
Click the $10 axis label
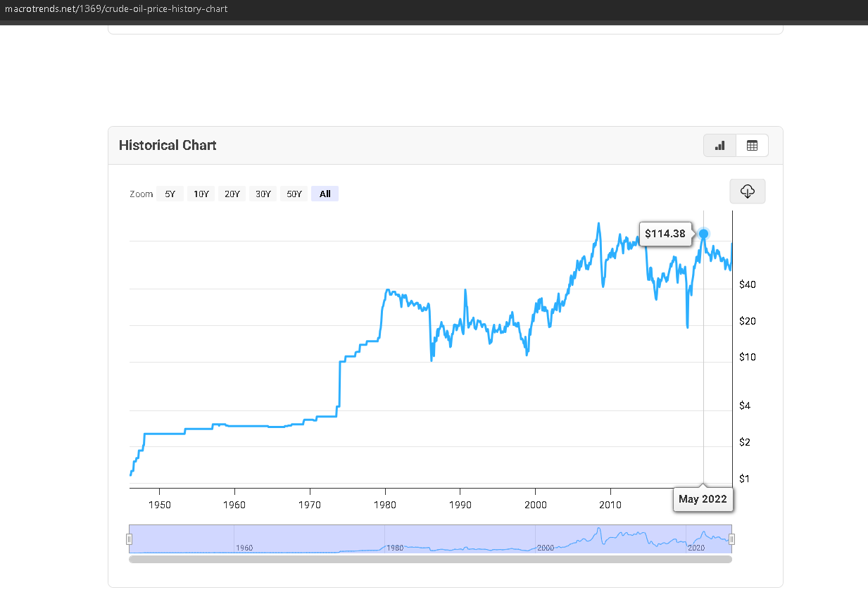pyautogui.click(x=748, y=357)
